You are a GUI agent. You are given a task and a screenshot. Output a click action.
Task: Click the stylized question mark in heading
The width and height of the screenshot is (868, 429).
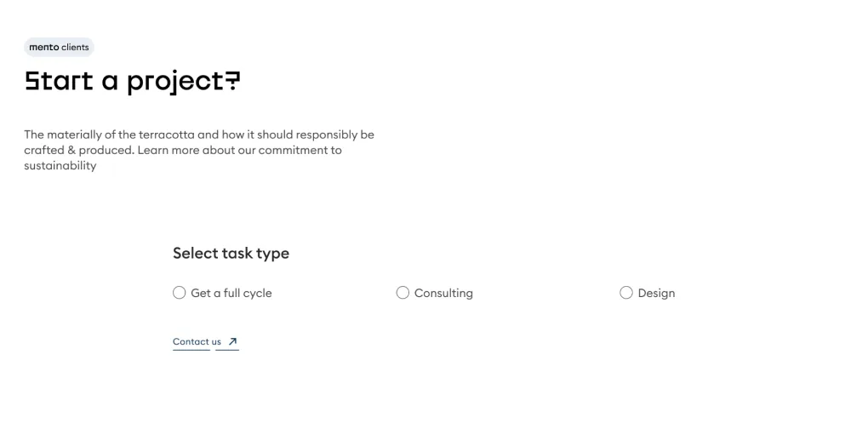233,80
